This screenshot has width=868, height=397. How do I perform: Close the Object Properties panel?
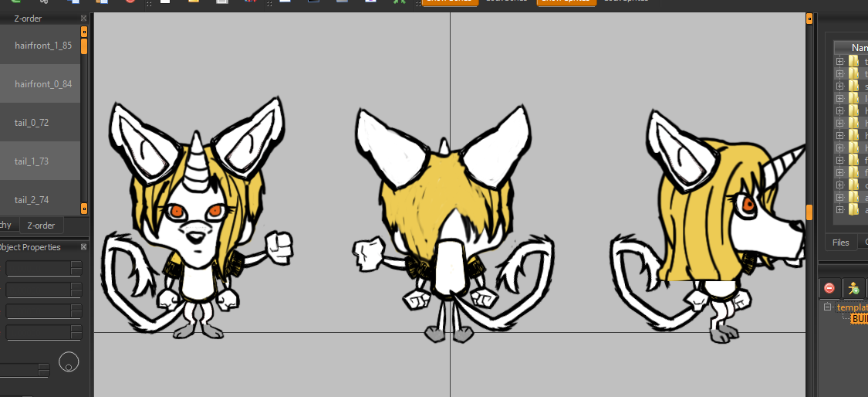[83, 247]
